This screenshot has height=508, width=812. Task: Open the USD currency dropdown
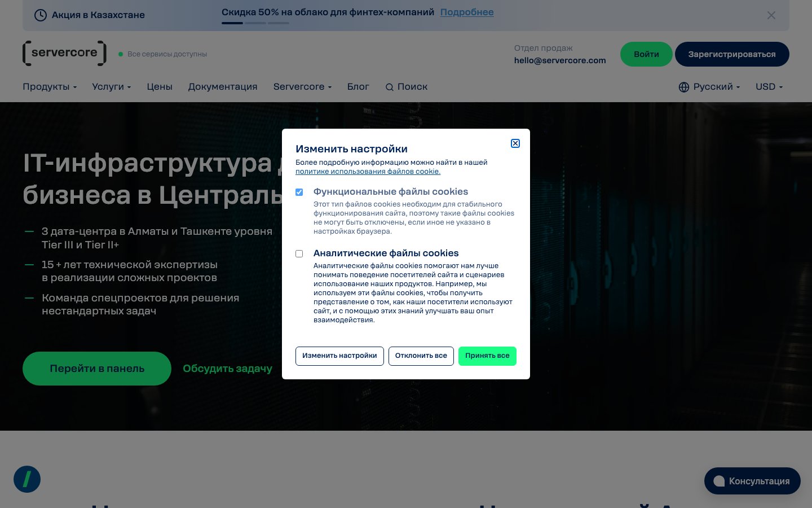769,87
